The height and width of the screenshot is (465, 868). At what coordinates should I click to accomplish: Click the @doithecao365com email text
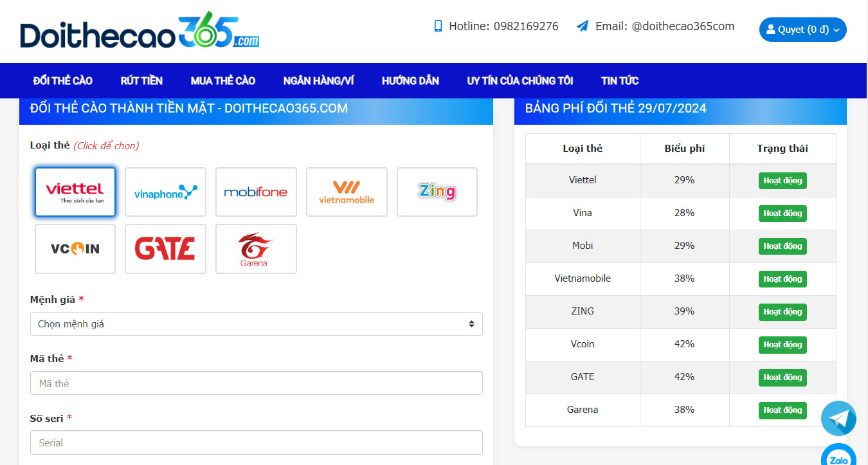(x=683, y=26)
